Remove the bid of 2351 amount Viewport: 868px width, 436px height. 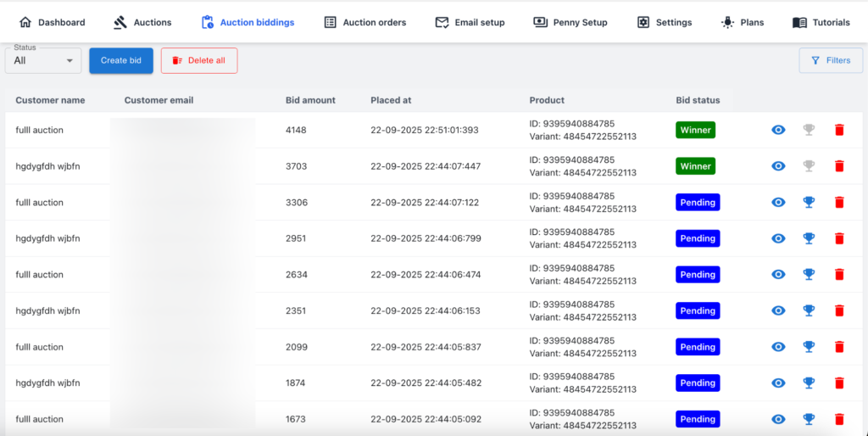click(x=839, y=310)
